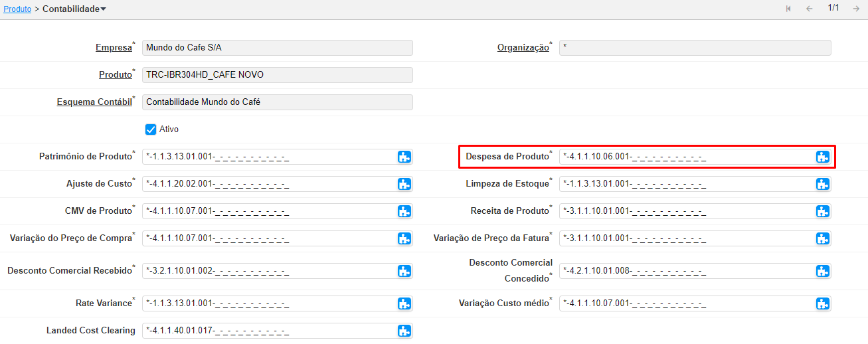Screen dimensions: 868x344
Task: Uncheck the Ativo checkbox
Action: (151, 129)
